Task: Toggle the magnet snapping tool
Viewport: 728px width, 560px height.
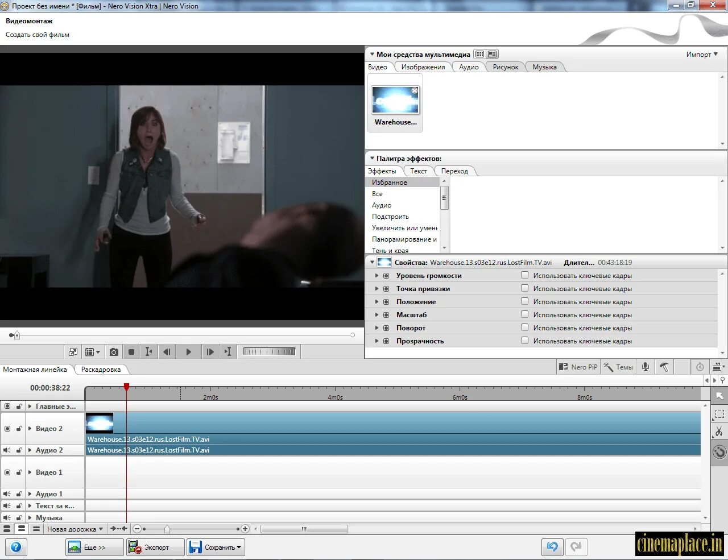Action: [x=719, y=452]
